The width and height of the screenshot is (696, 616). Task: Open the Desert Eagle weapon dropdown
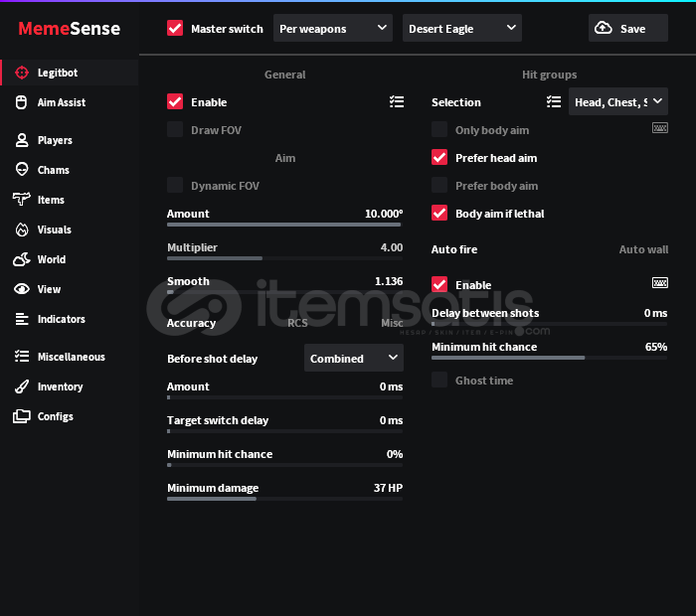point(462,28)
